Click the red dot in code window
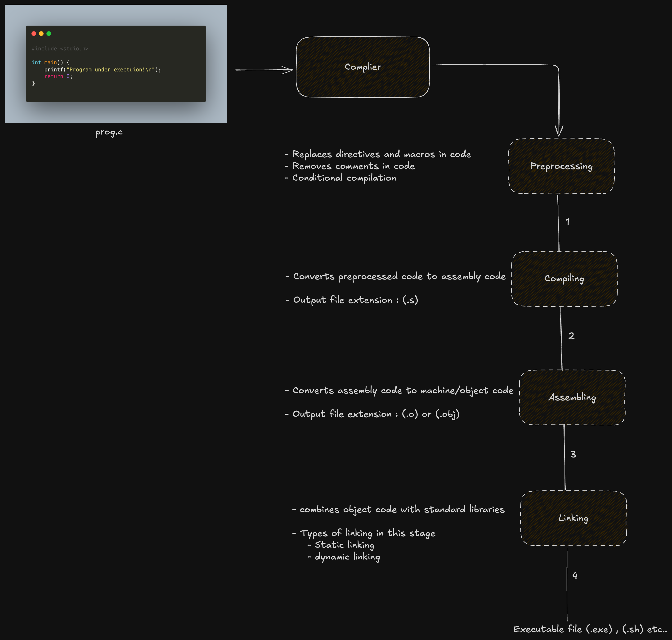Viewport: 672px width, 640px height. coord(34,33)
